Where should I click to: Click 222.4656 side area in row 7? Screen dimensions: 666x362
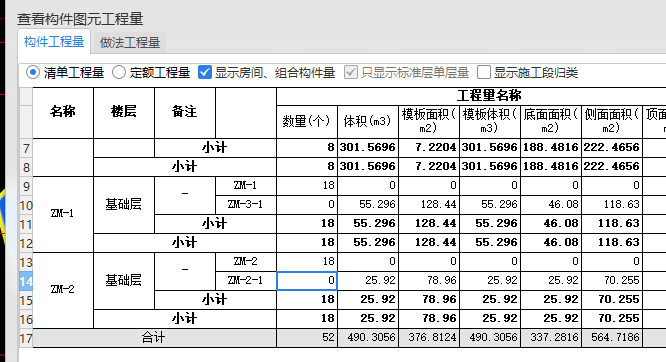[612, 148]
